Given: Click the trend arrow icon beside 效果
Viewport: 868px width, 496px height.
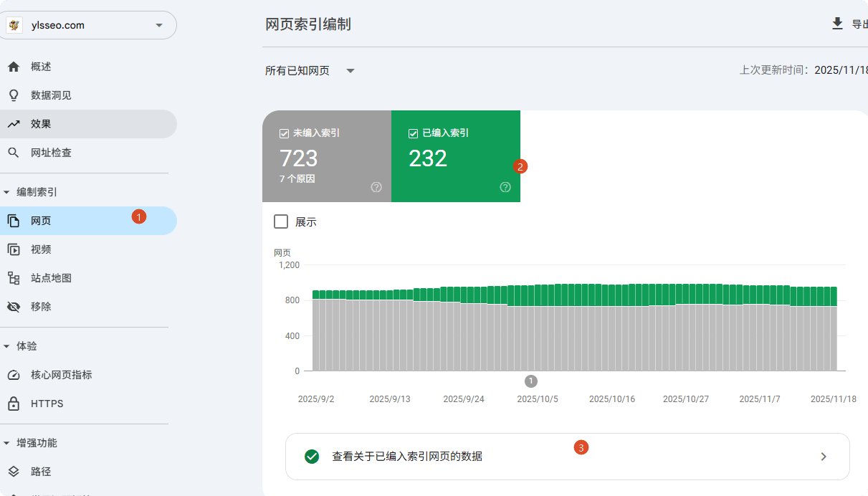Looking at the screenshot, I should 14,124.
